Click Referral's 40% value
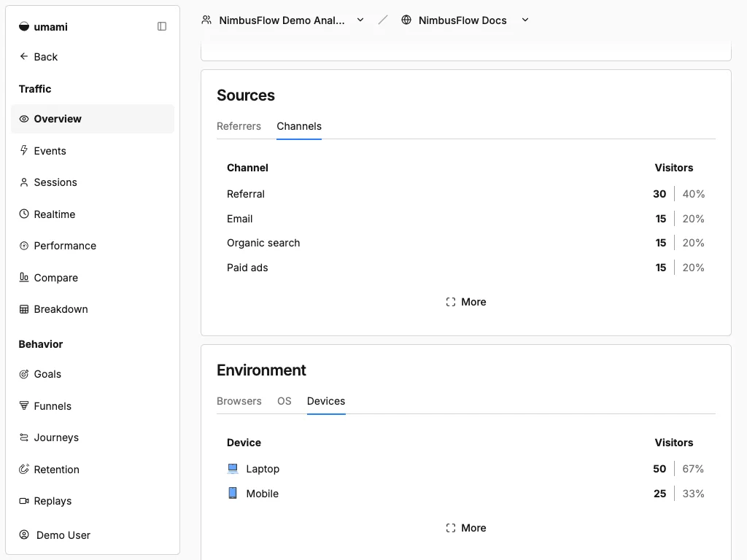 [x=693, y=194]
